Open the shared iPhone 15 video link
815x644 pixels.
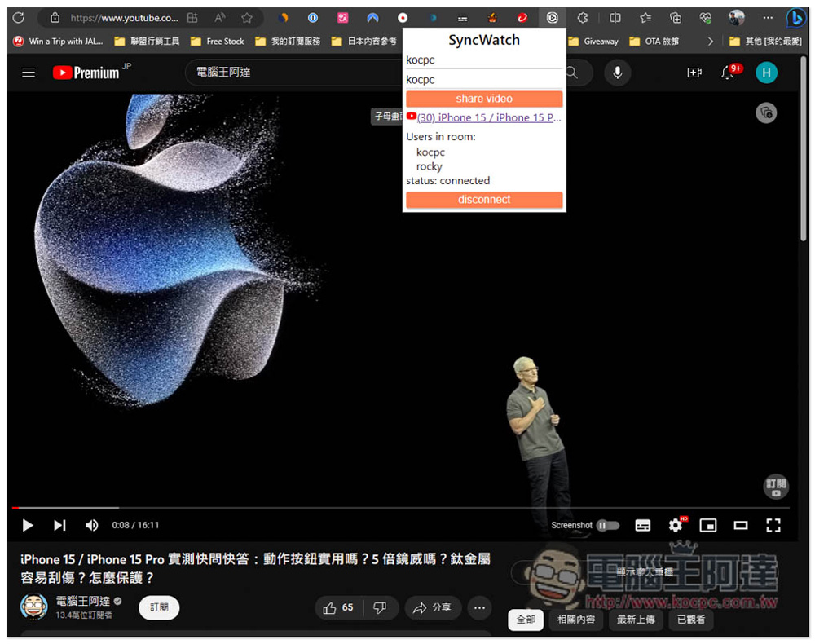[488, 118]
